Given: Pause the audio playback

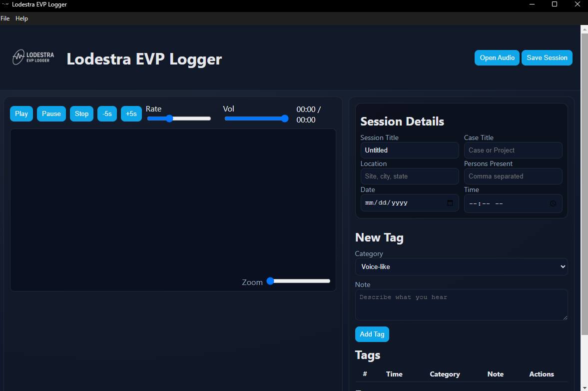Looking at the screenshot, I should point(51,113).
